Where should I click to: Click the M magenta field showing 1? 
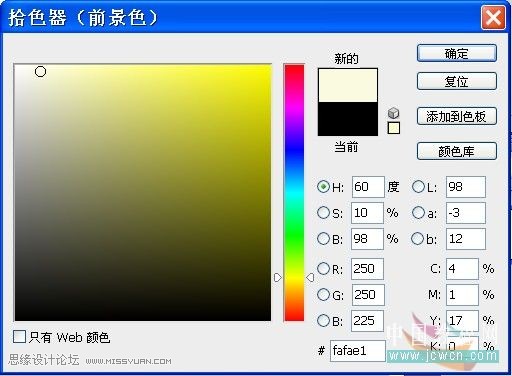(x=462, y=295)
